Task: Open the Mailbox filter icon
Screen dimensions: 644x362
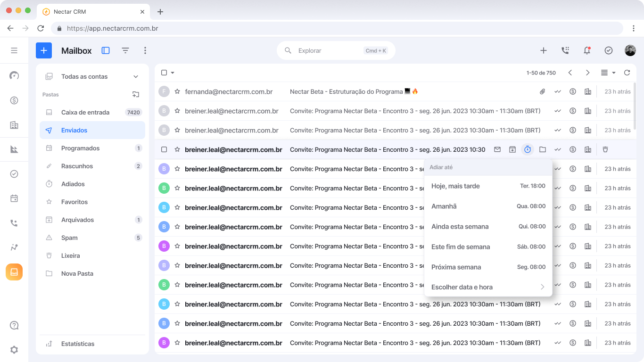Action: tap(125, 50)
